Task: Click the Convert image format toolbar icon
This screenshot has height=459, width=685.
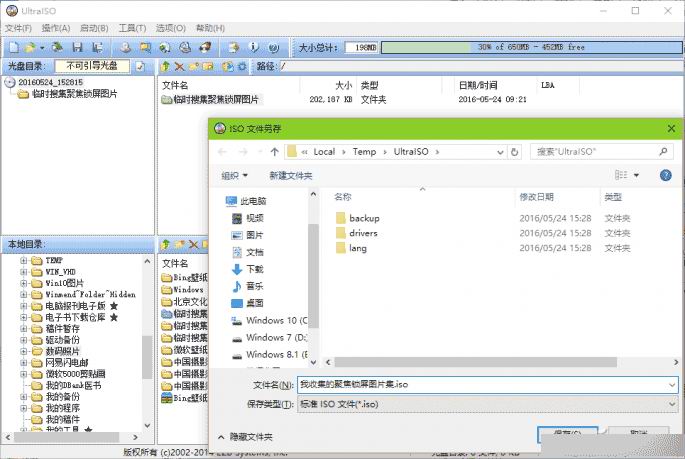Action: [165, 47]
